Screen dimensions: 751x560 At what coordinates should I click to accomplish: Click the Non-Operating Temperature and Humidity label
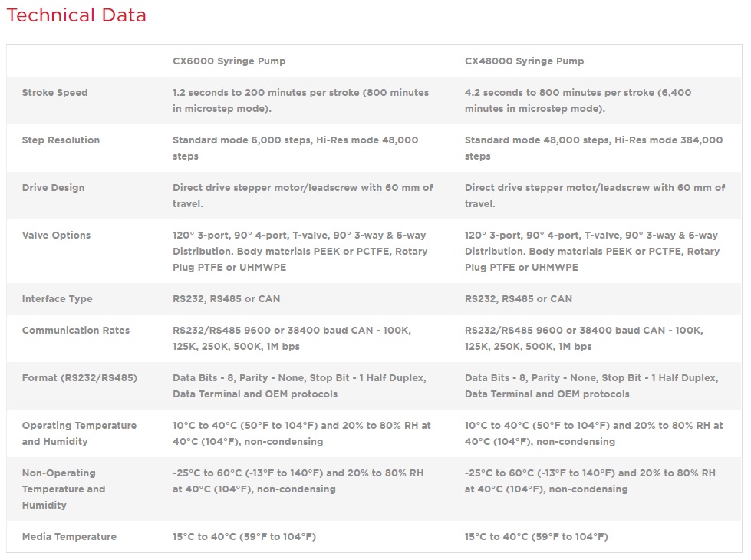[x=63, y=489]
